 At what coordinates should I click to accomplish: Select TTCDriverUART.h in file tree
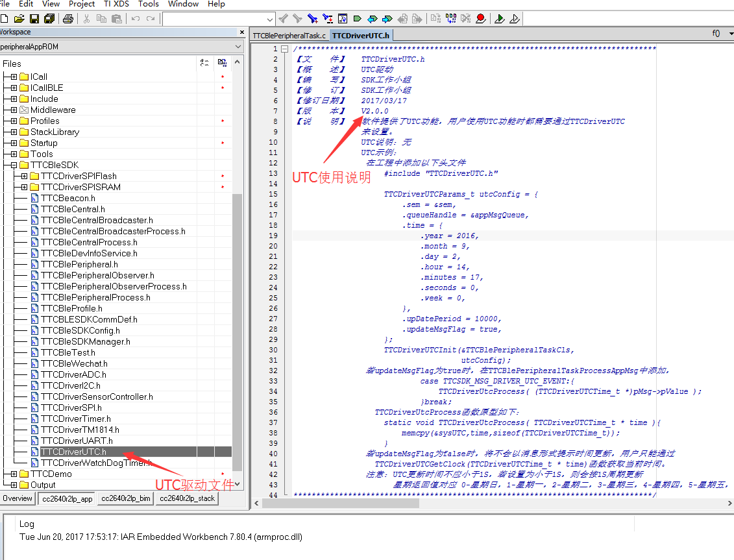point(77,441)
